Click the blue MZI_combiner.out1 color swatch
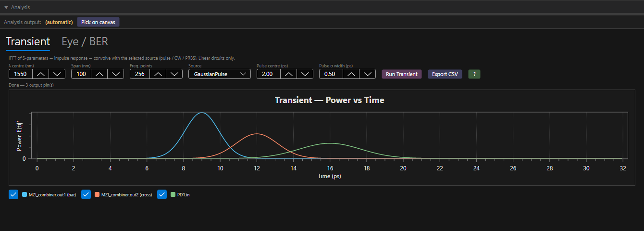Viewport: 644px width, 231px height. (x=25, y=194)
